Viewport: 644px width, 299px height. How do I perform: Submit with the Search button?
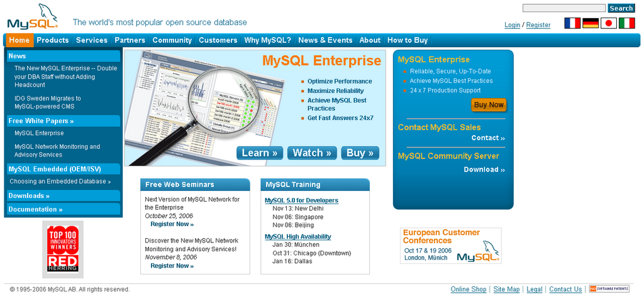pos(621,8)
